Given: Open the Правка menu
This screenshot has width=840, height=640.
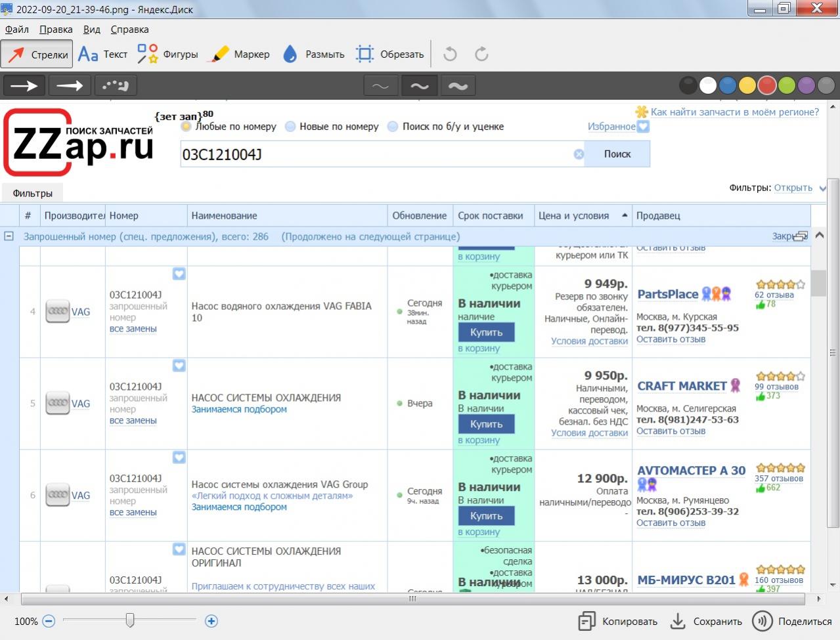Looking at the screenshot, I should pos(56,30).
